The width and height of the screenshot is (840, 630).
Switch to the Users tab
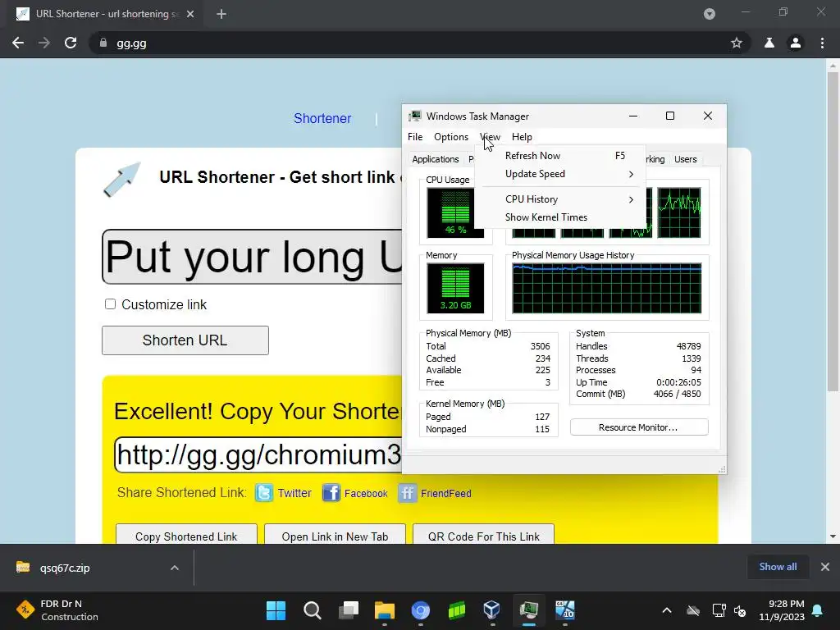pyautogui.click(x=686, y=159)
